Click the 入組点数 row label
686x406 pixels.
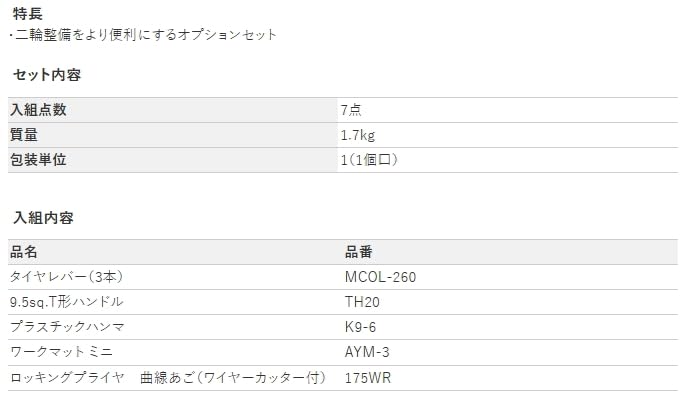tap(39, 110)
